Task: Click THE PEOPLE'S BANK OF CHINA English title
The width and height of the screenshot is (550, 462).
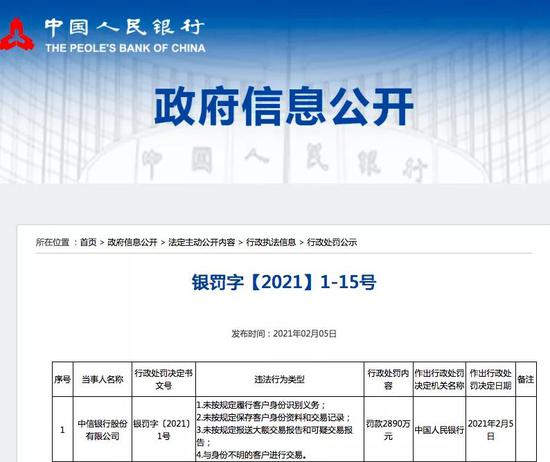Action: [x=125, y=48]
